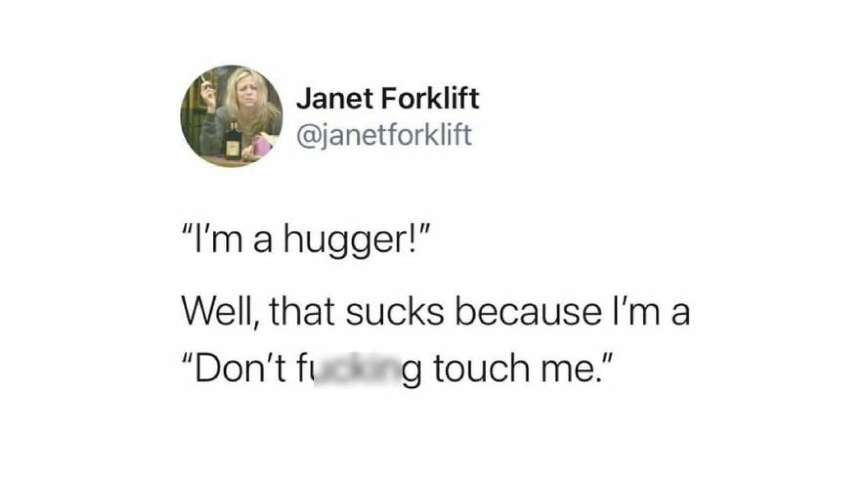Click the word "touch" in the last line
Screen dimensions: 868x483
(481, 370)
